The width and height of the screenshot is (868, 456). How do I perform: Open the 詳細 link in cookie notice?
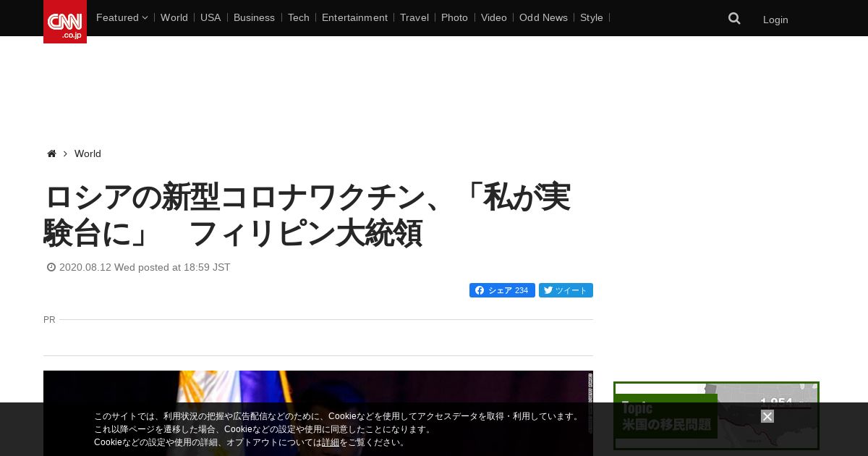[331, 442]
